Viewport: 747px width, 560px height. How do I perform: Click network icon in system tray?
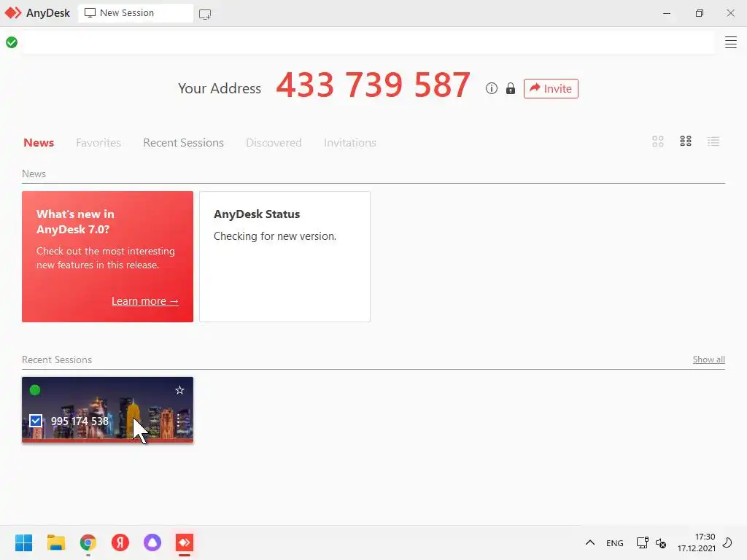coord(642,542)
